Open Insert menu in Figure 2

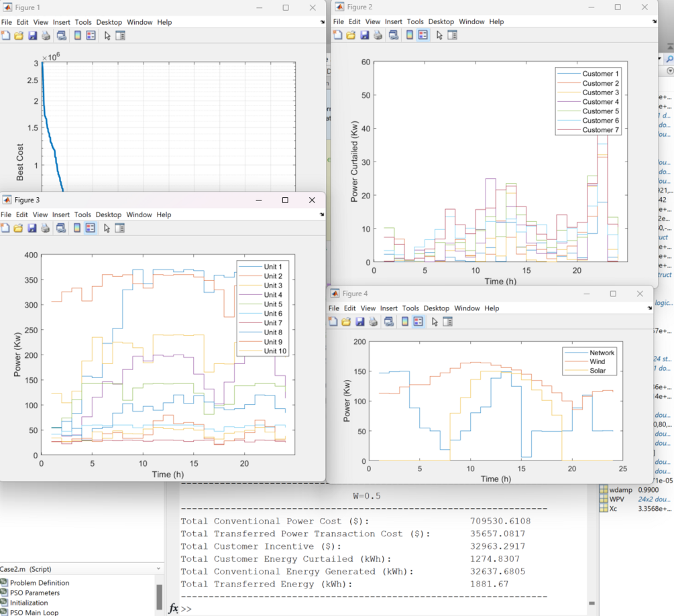(x=393, y=21)
